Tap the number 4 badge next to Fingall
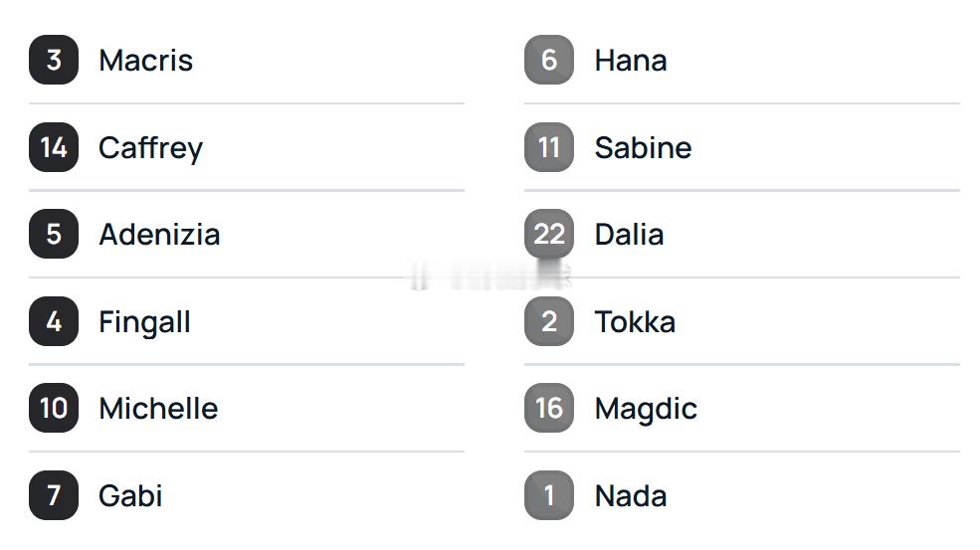Screen dimensions: 980x550 tap(54, 321)
